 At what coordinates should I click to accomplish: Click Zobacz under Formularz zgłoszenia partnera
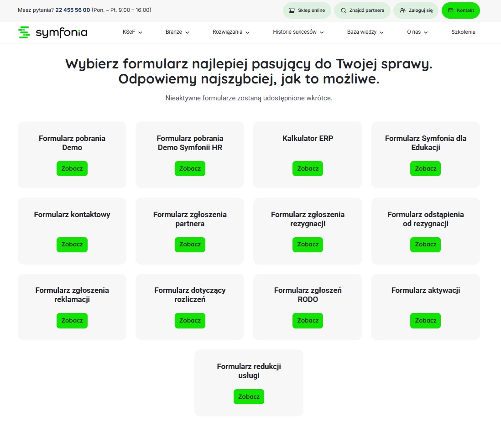pyautogui.click(x=190, y=245)
